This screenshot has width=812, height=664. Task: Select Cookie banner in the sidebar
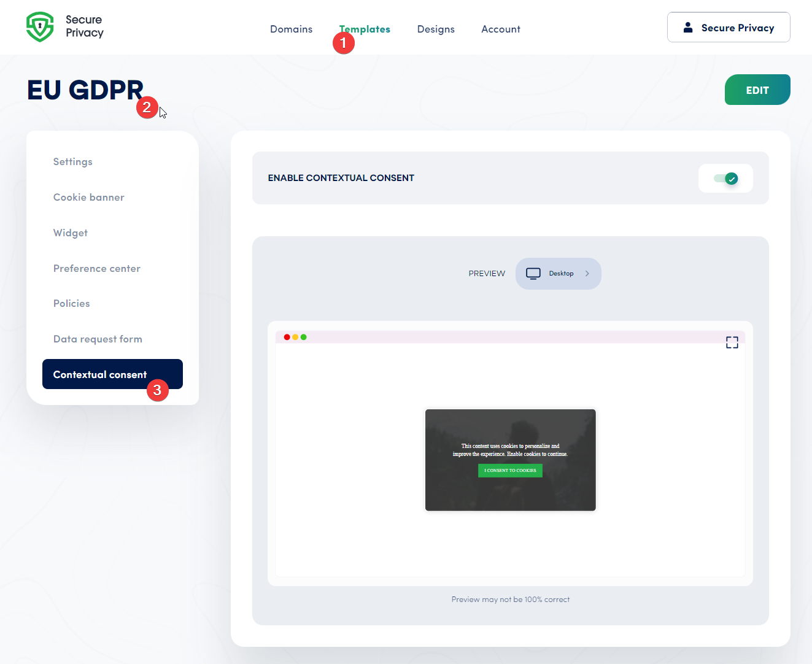(x=88, y=197)
